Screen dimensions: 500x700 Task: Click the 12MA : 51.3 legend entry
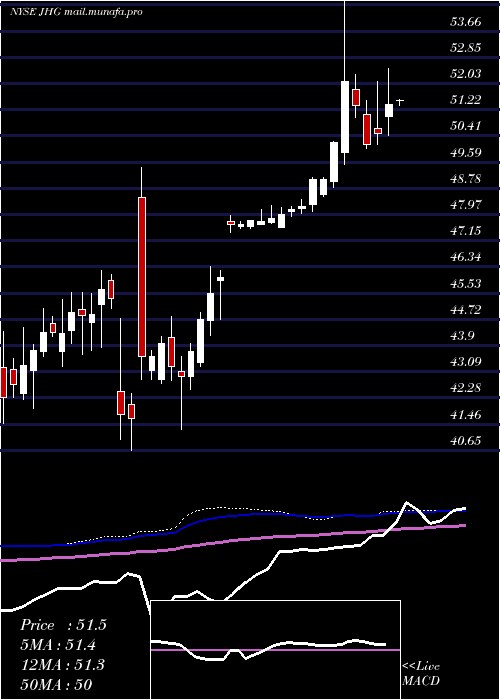tap(62, 665)
